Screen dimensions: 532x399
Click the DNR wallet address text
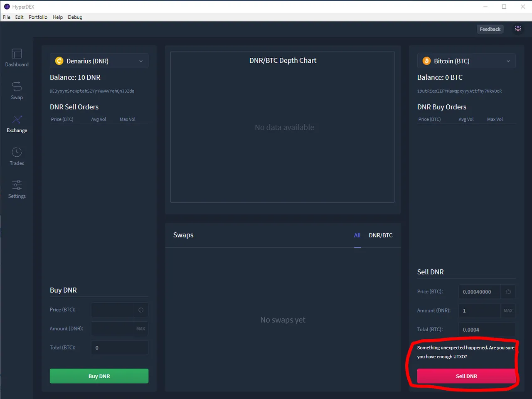coord(92,91)
